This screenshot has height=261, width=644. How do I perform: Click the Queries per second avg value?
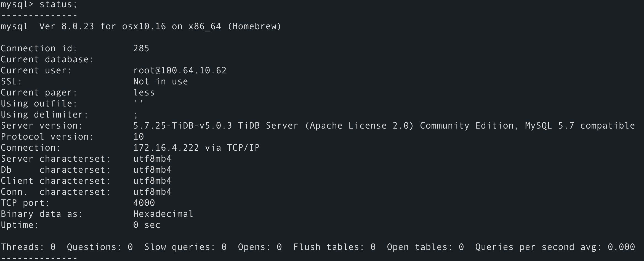(621, 247)
